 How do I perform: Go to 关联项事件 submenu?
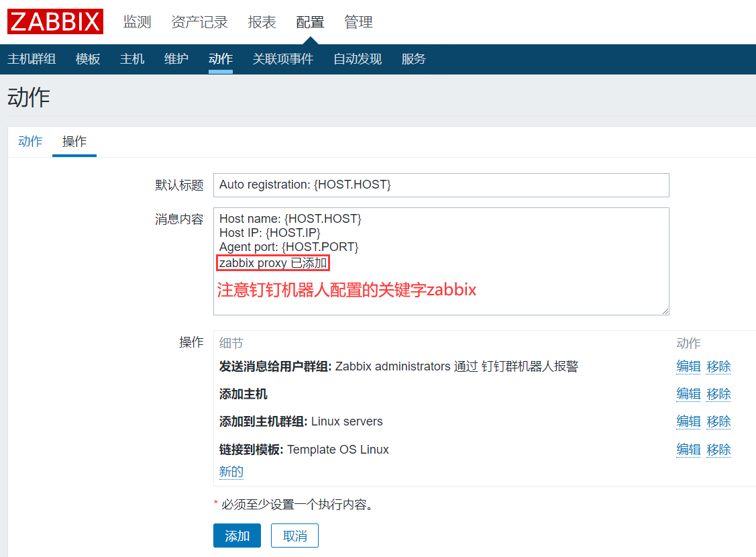click(283, 59)
